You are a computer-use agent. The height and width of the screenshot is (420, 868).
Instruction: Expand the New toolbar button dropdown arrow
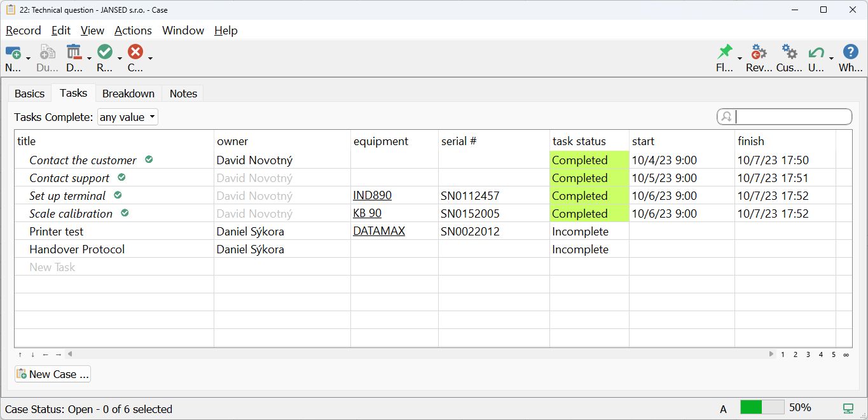(28, 59)
